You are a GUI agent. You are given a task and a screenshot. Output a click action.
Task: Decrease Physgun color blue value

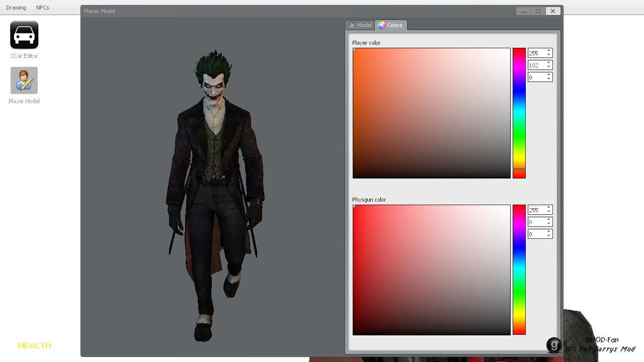click(549, 236)
